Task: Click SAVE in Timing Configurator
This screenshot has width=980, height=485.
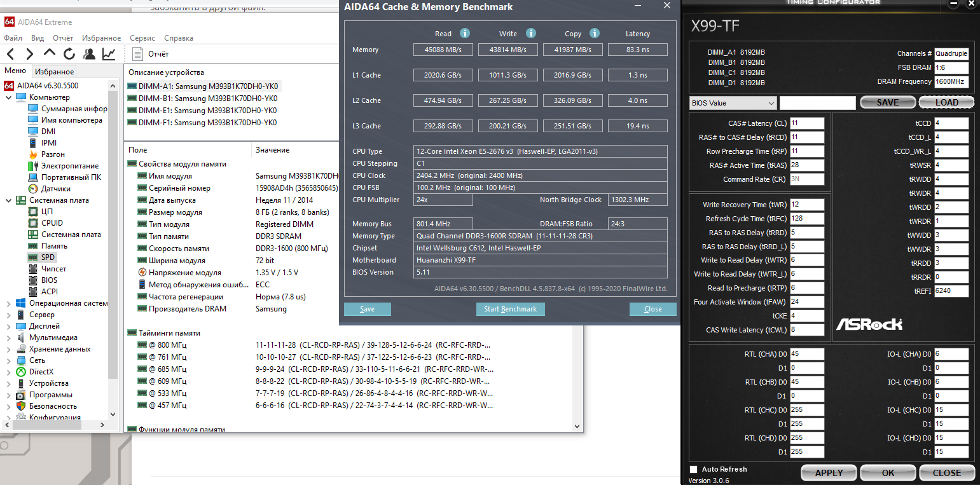Action: click(x=888, y=102)
